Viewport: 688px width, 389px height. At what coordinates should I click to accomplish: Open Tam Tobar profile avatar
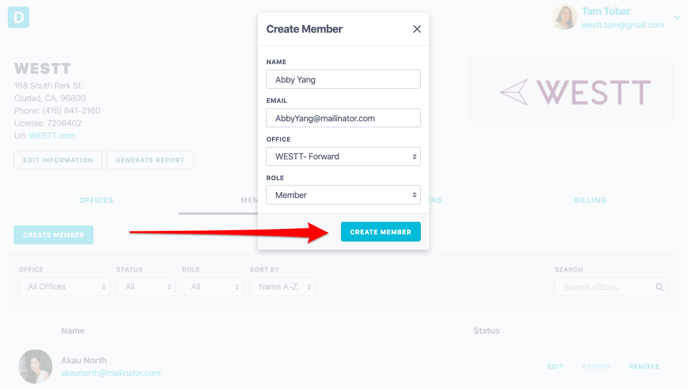tap(564, 17)
